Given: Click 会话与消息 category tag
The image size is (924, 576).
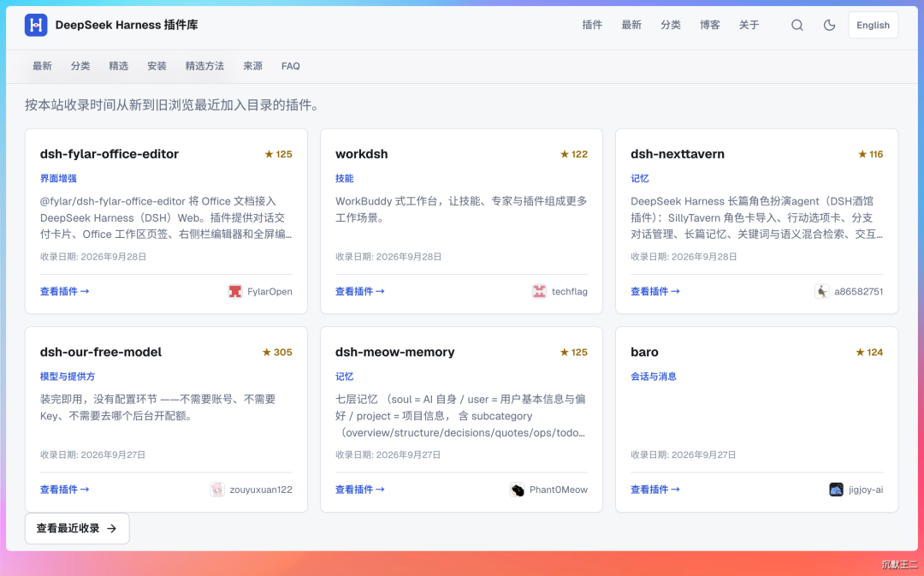Looking at the screenshot, I should coord(654,376).
